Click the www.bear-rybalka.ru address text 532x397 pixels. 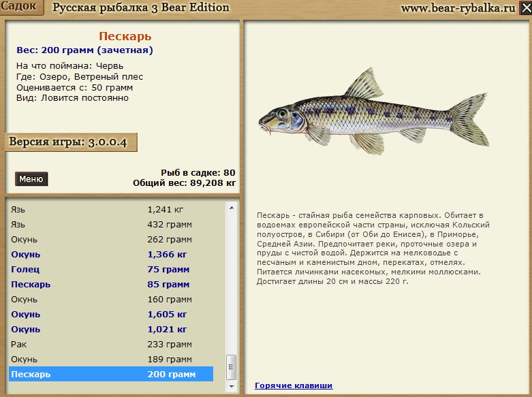click(x=458, y=7)
